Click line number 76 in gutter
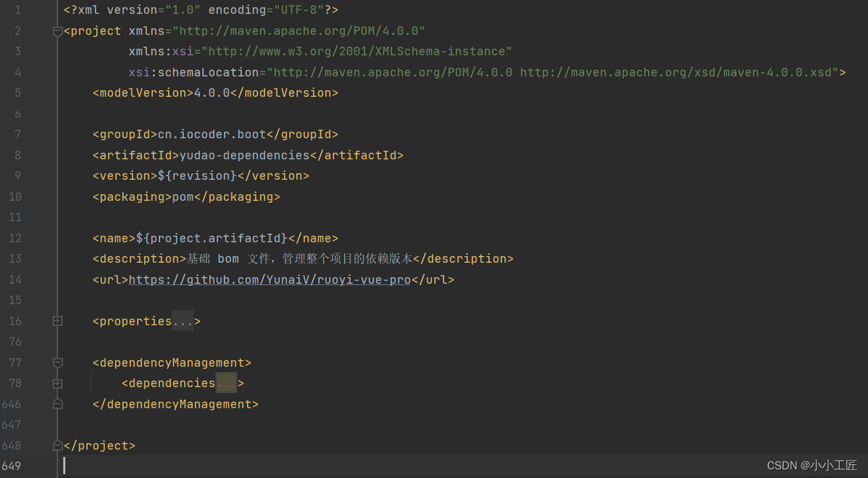The height and width of the screenshot is (478, 868). point(14,342)
